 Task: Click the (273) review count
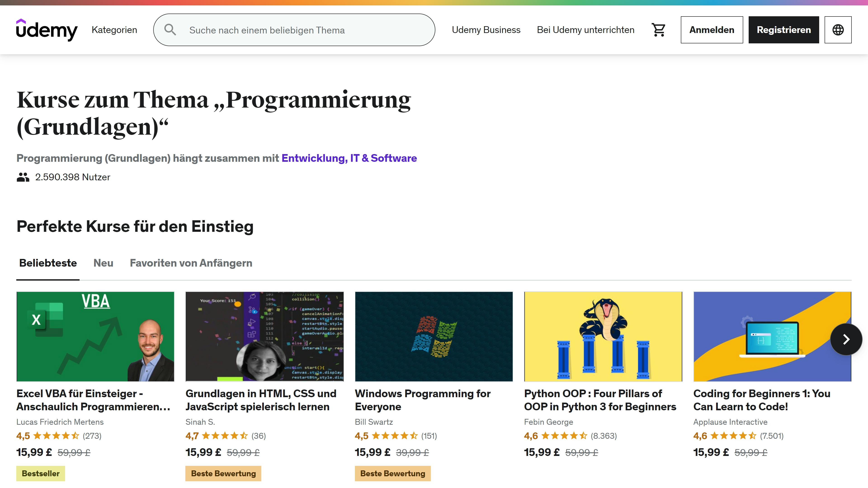(x=92, y=436)
